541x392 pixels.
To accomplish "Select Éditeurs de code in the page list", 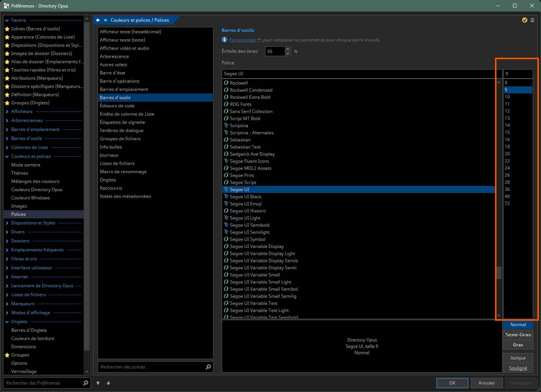I will (x=155, y=106).
